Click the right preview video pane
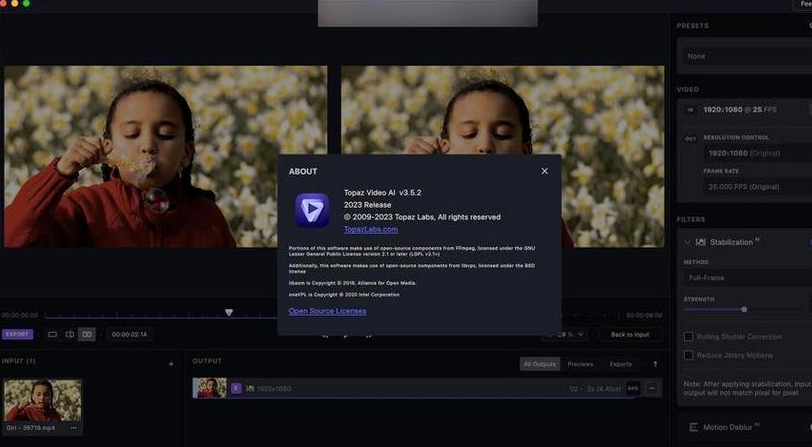 click(x=502, y=110)
